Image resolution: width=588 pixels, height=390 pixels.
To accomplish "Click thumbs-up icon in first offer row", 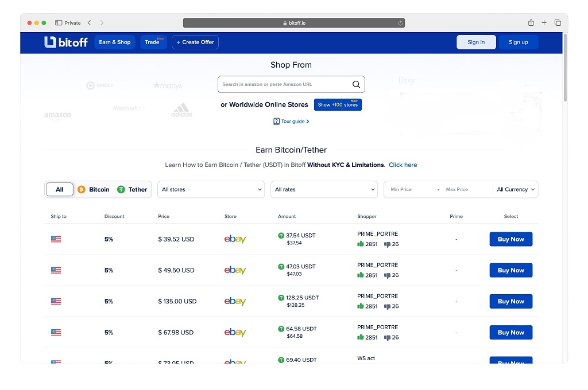I will tap(361, 244).
